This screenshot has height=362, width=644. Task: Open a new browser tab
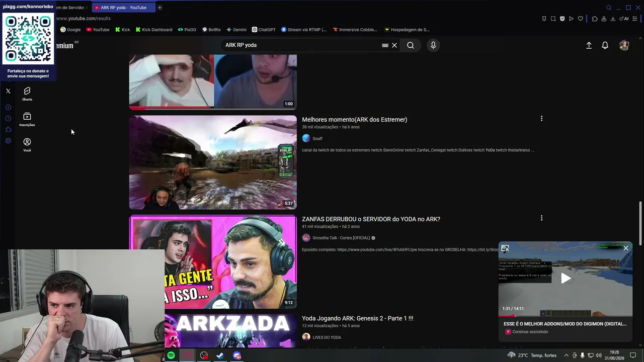click(x=159, y=8)
